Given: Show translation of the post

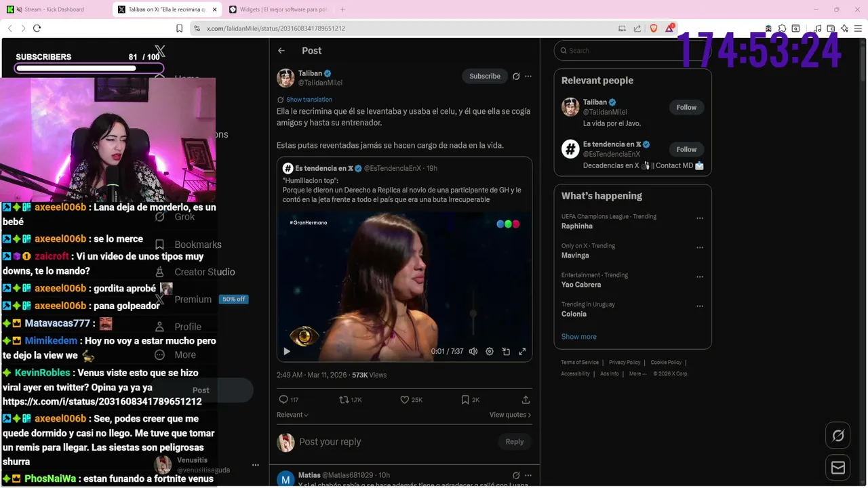Looking at the screenshot, I should 309,100.
